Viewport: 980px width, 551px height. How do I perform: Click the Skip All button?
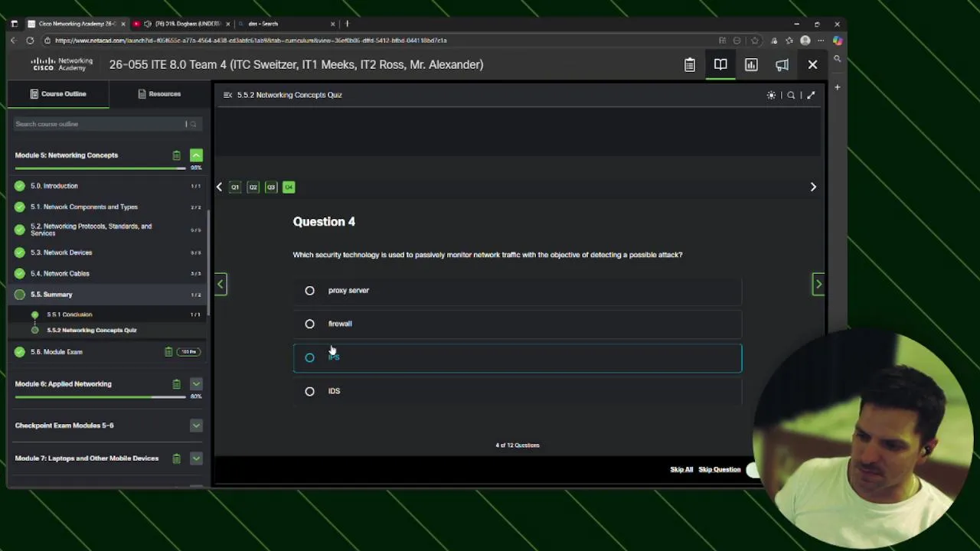coord(681,470)
